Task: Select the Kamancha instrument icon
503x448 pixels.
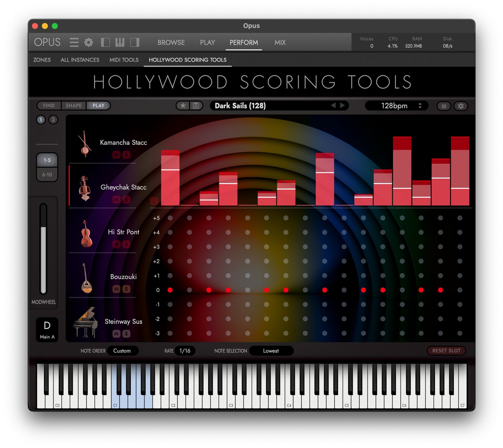Action: pos(84,144)
